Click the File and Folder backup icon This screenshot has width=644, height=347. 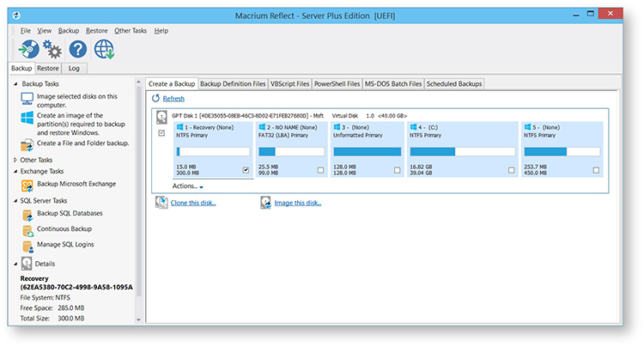coord(27,145)
